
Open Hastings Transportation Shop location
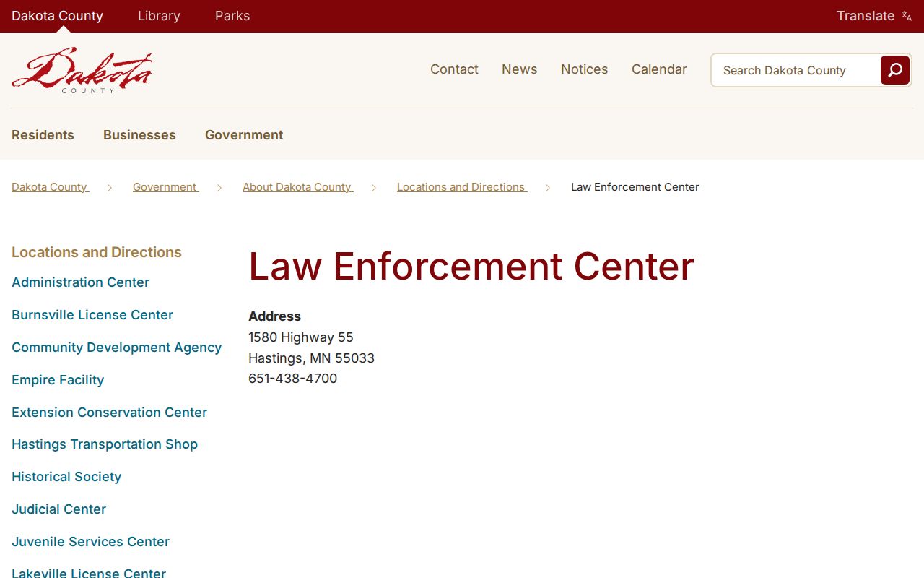105,444
